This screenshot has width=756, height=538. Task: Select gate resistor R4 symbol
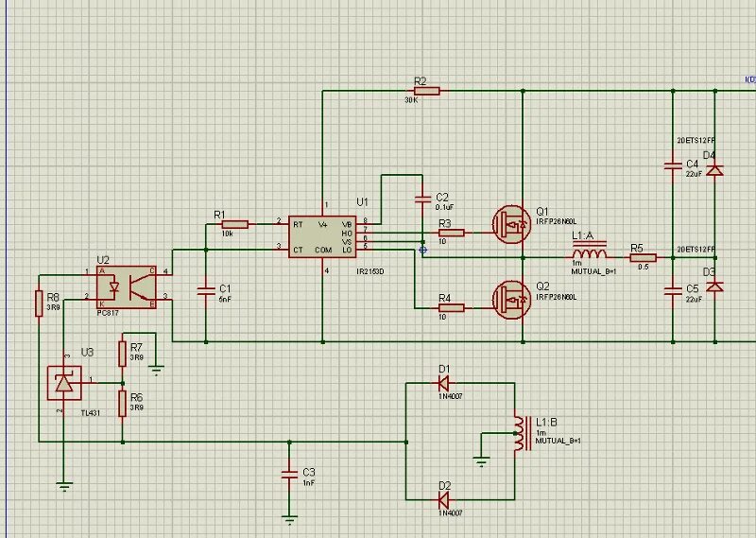[x=452, y=308]
